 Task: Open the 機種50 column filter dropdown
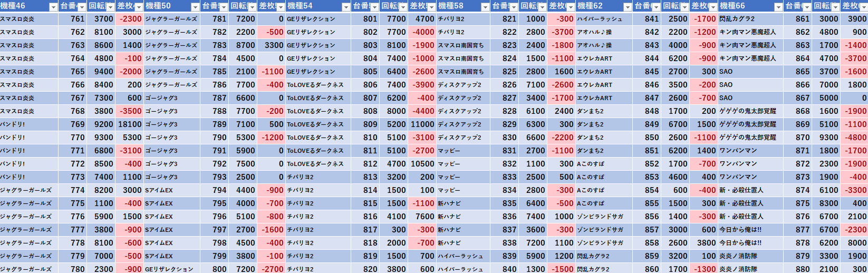click(195, 7)
